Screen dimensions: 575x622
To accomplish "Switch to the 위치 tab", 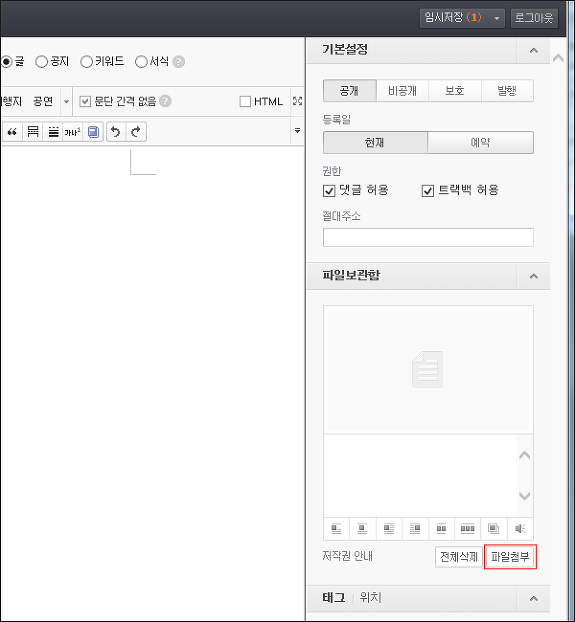I will [x=370, y=597].
